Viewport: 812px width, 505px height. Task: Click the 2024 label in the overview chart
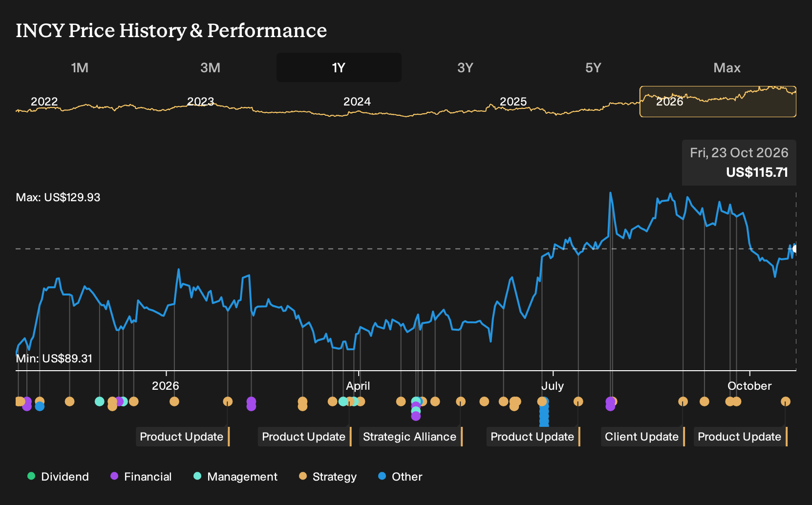coord(357,102)
